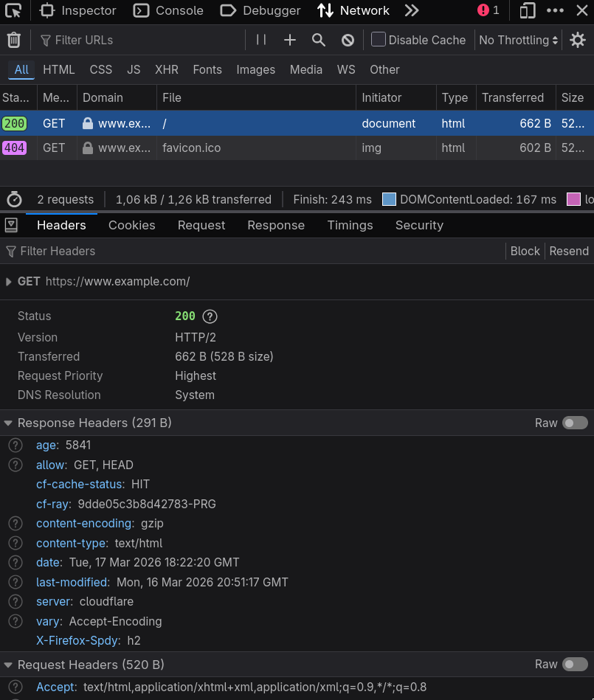
Task: Open the No Throttling dropdown
Action: pos(517,40)
